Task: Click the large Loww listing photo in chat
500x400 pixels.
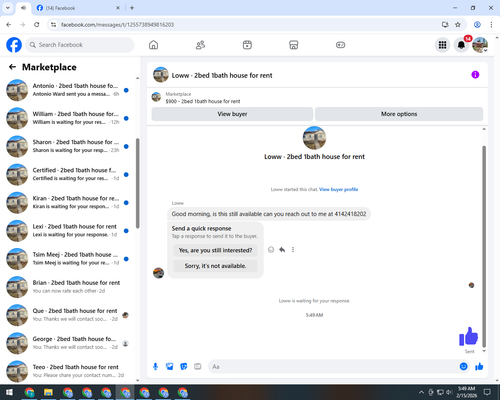Action: point(314,138)
